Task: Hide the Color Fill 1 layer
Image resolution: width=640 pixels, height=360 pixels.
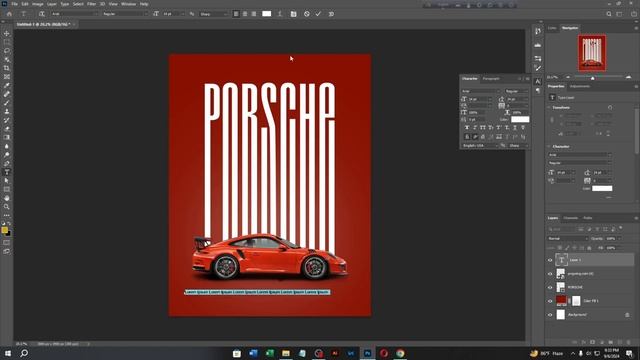Action: pos(550,301)
